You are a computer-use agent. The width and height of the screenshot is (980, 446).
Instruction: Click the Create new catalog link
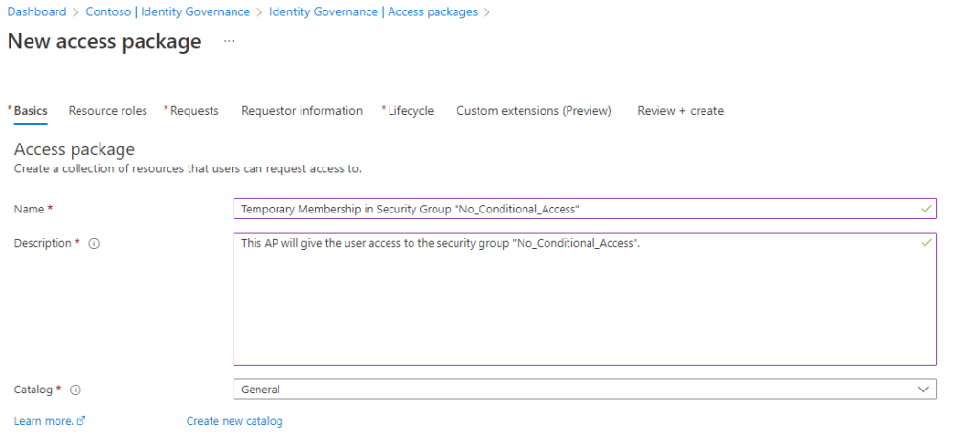[x=234, y=421]
